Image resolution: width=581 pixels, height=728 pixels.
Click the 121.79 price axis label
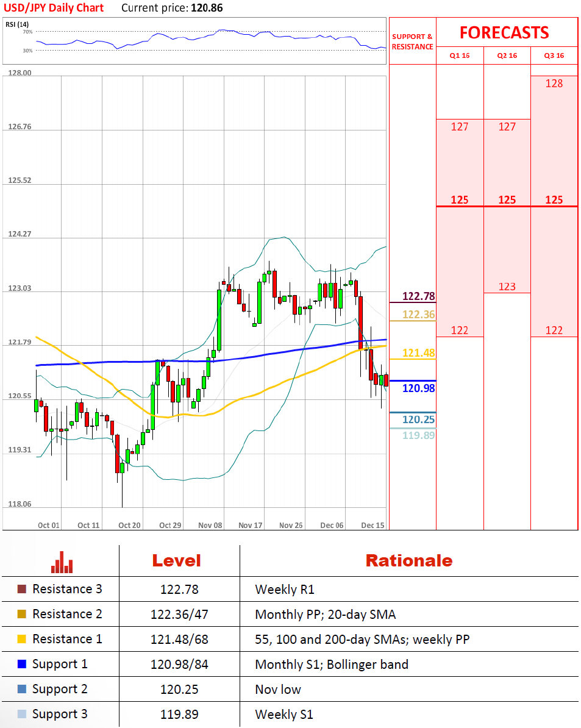click(20, 342)
